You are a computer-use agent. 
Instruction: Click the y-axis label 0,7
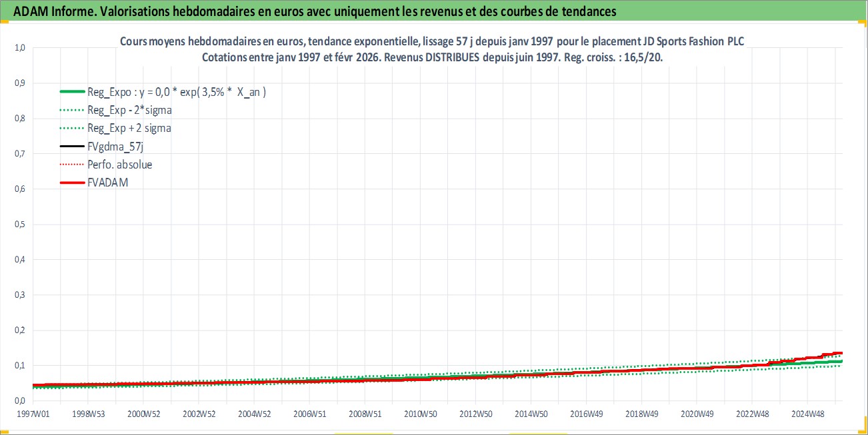click(x=19, y=155)
